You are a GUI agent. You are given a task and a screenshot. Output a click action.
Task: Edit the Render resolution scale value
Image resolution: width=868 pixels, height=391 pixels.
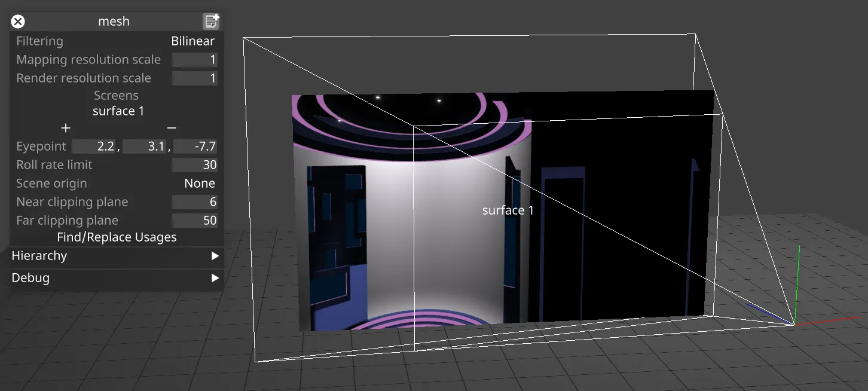coord(194,78)
